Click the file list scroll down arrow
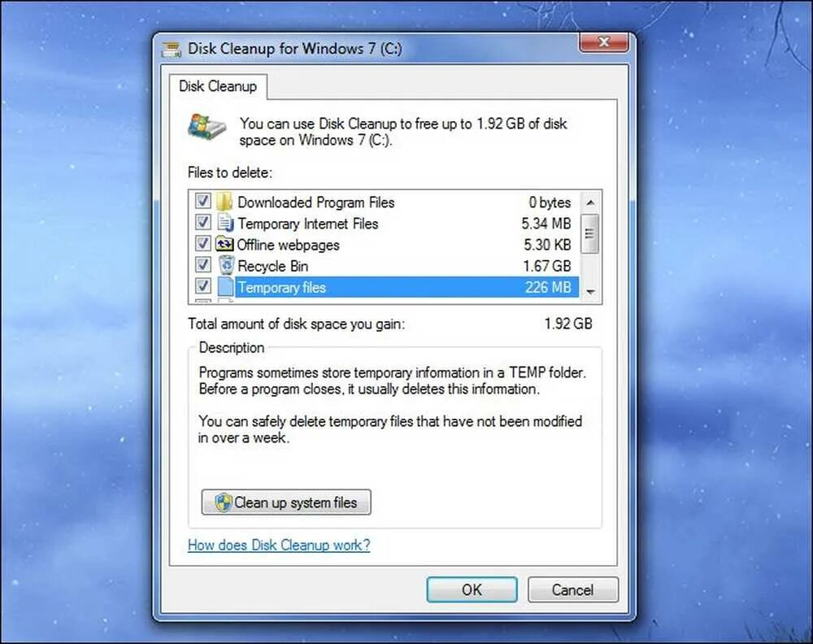813x644 pixels. [x=590, y=292]
